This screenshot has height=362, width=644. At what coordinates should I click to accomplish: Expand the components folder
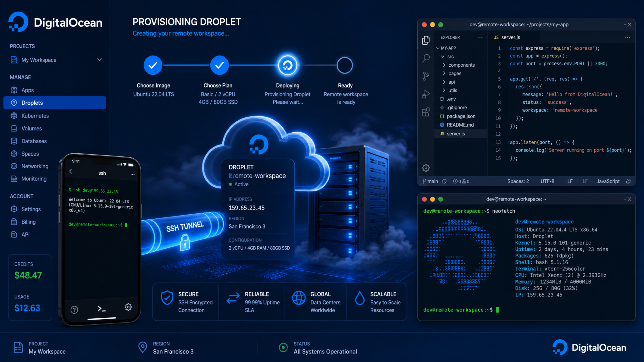click(444, 65)
